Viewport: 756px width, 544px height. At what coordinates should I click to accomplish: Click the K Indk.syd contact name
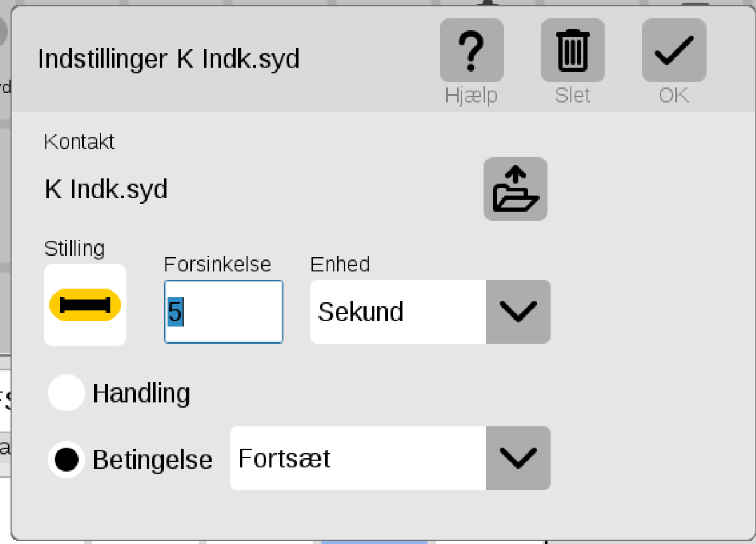106,190
